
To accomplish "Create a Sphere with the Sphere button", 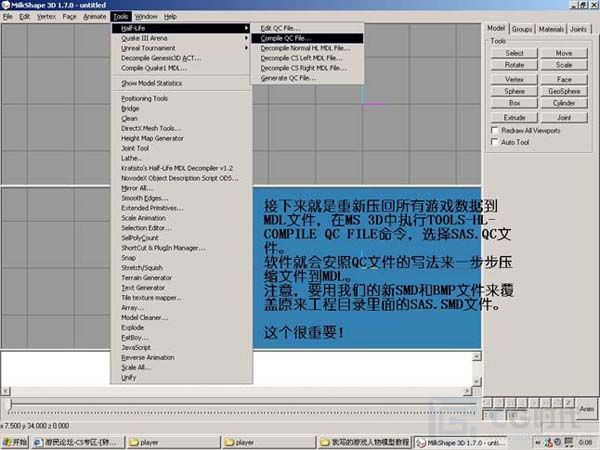I will (514, 91).
